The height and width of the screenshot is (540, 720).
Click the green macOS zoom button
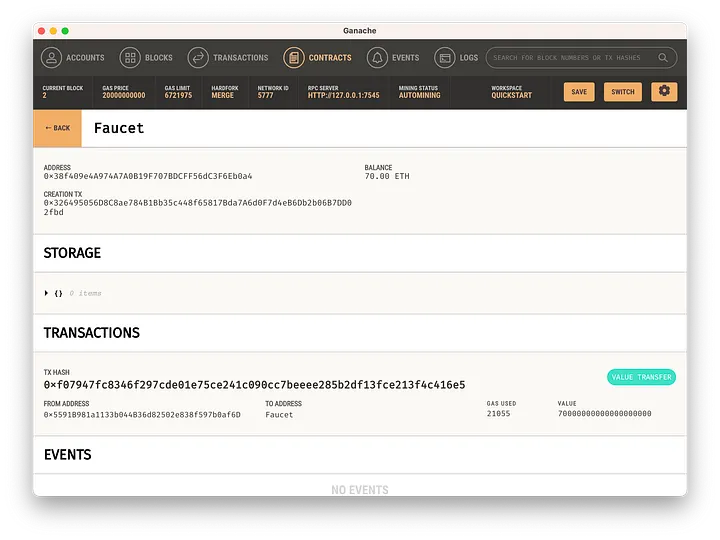pyautogui.click(x=65, y=31)
